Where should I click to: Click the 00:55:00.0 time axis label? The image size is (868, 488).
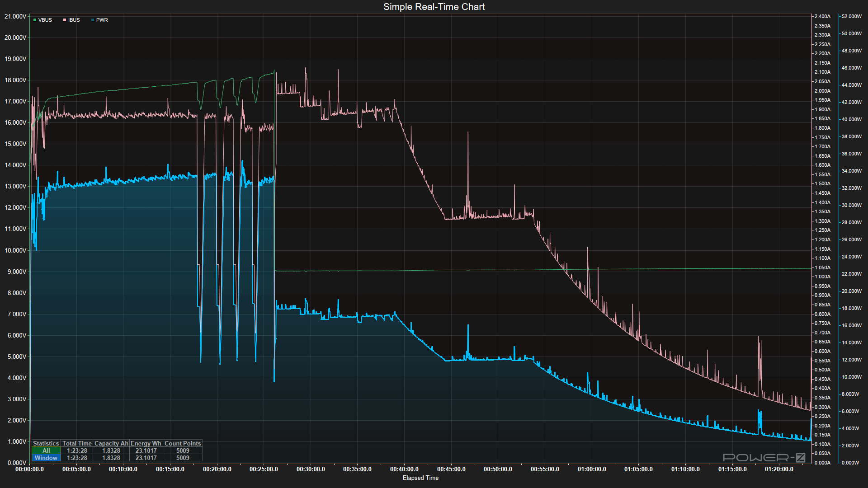[545, 469]
